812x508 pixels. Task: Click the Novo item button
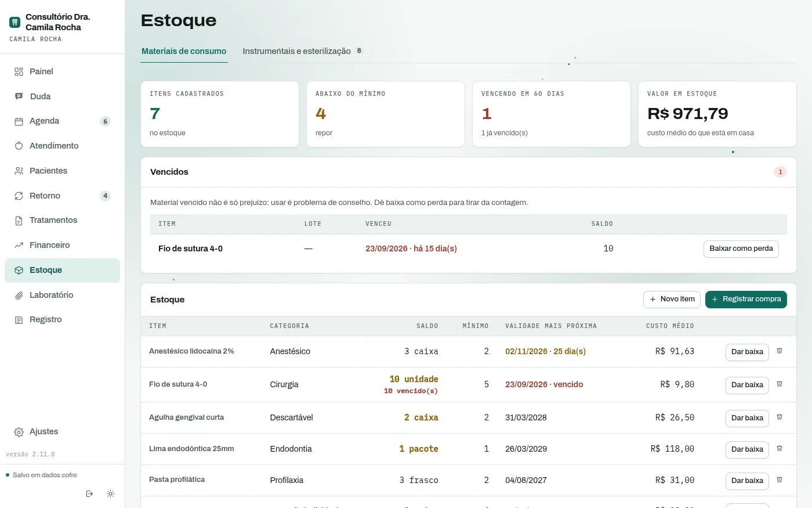coord(672,300)
